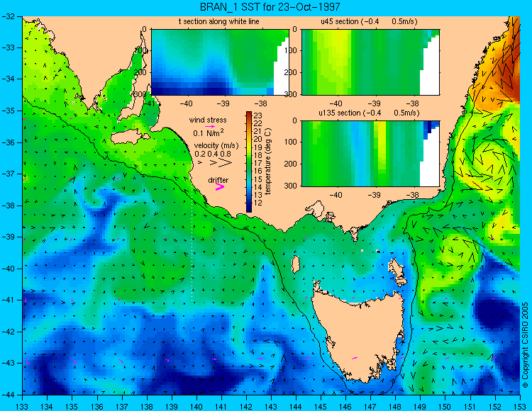Click the magenta drifter legend marker
Image resolution: width=532 pixels, height=411 pixels.
[220, 186]
